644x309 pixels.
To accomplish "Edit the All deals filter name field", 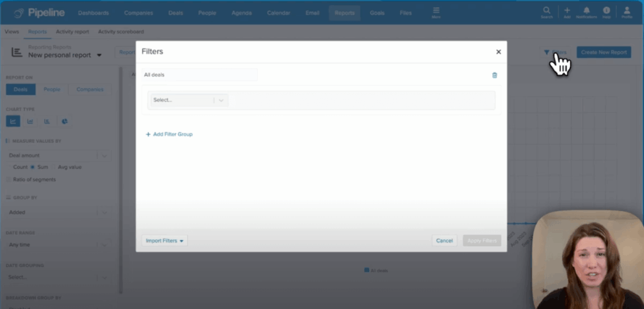I will pyautogui.click(x=199, y=75).
